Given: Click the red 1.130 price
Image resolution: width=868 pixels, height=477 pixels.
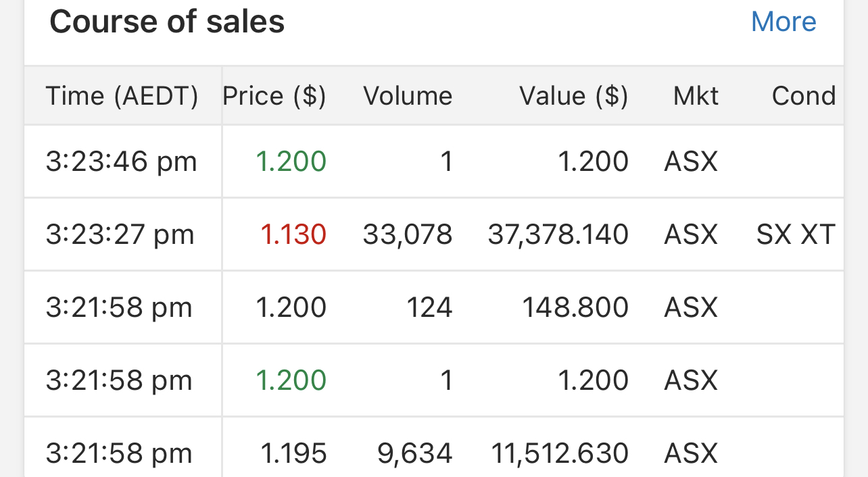Looking at the screenshot, I should [293, 234].
